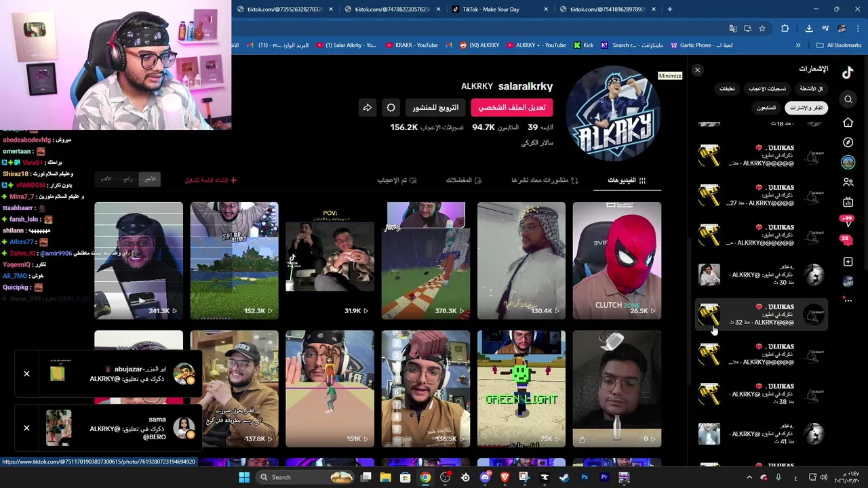
Task: Open Gartic Phone bookmark
Action: click(x=701, y=45)
